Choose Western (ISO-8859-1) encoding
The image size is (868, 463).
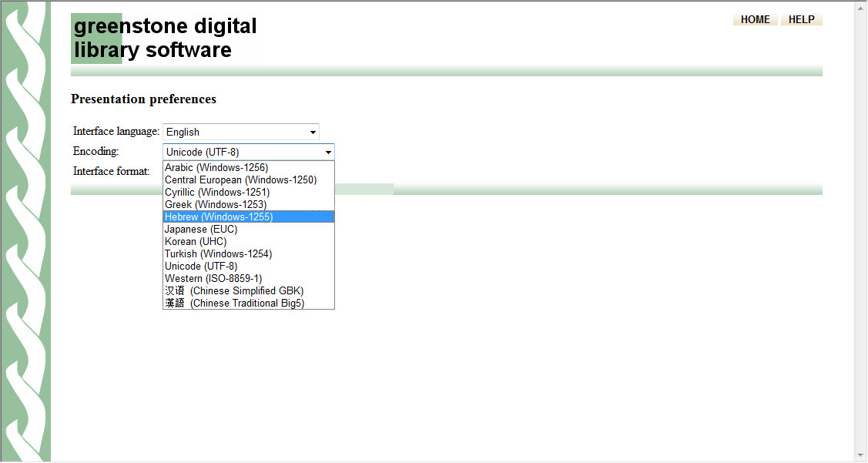[x=249, y=279]
